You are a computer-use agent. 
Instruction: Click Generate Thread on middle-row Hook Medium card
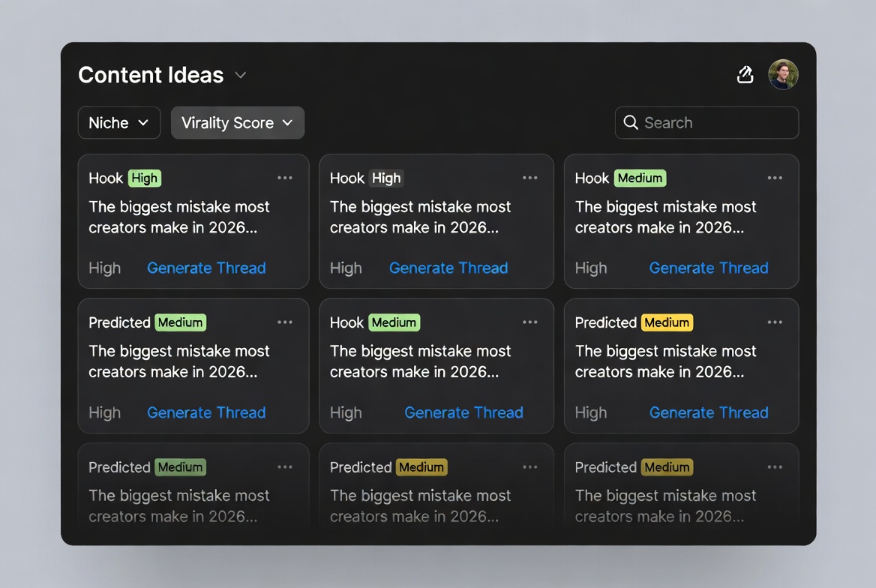pos(463,412)
